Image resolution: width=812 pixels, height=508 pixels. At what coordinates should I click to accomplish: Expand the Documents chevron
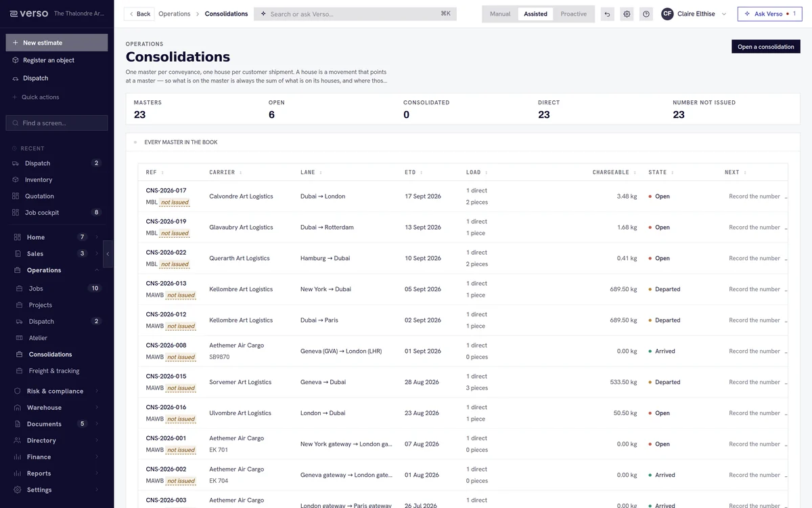click(x=97, y=424)
